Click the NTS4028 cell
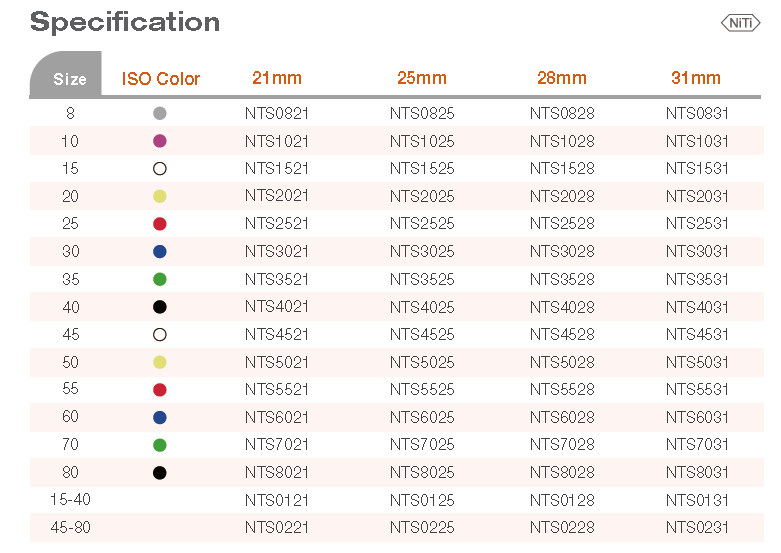The width and height of the screenshot is (781, 553). point(562,307)
